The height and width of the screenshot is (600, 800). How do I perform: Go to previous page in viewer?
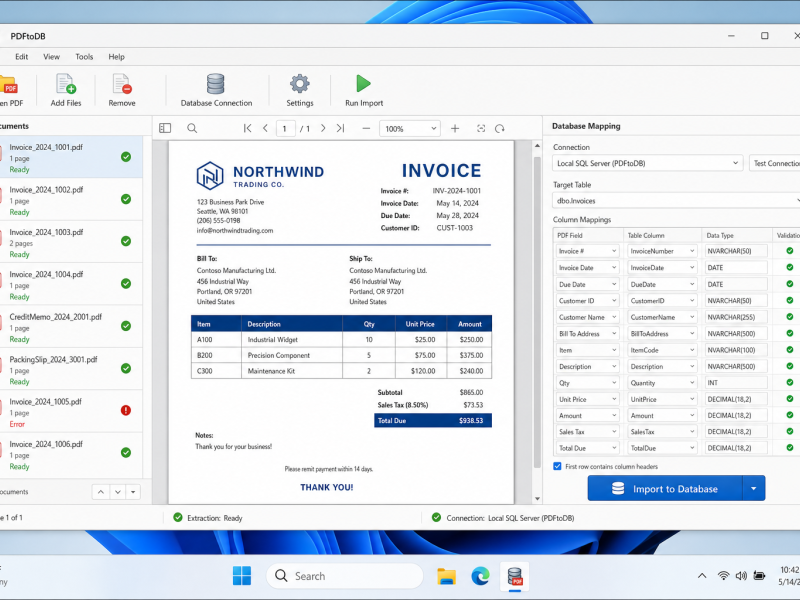[265, 128]
